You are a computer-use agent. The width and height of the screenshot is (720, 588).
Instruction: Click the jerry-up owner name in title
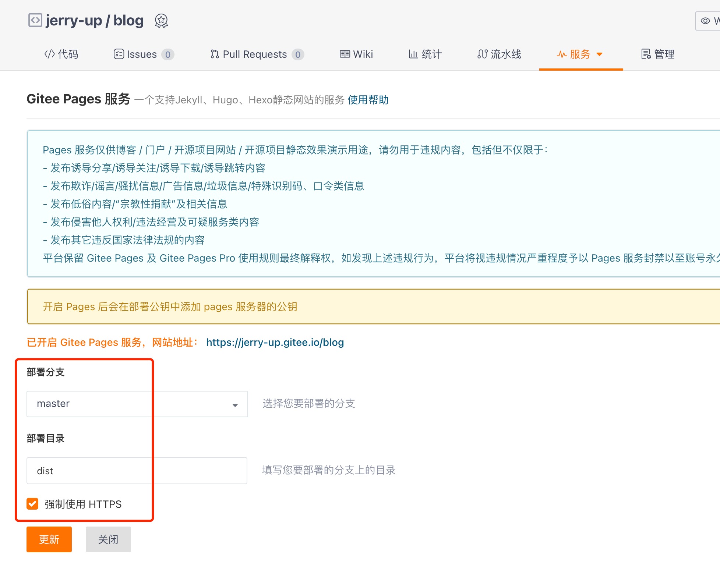point(74,21)
